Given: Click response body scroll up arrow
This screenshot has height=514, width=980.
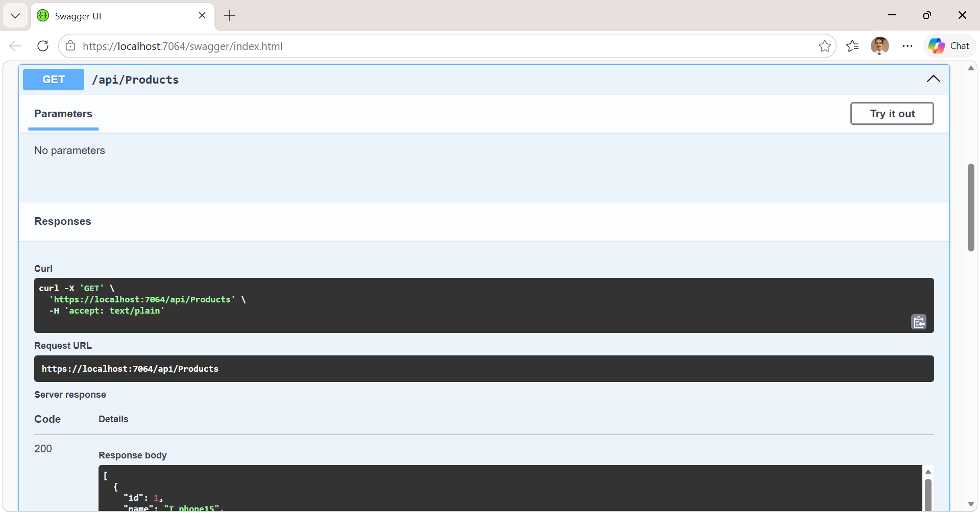Looking at the screenshot, I should (928, 472).
